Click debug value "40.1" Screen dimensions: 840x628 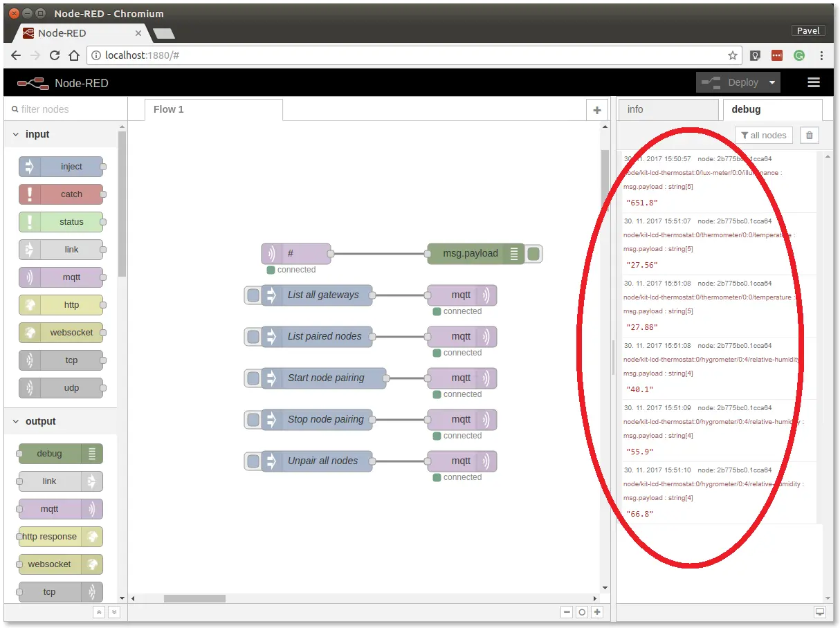click(640, 389)
